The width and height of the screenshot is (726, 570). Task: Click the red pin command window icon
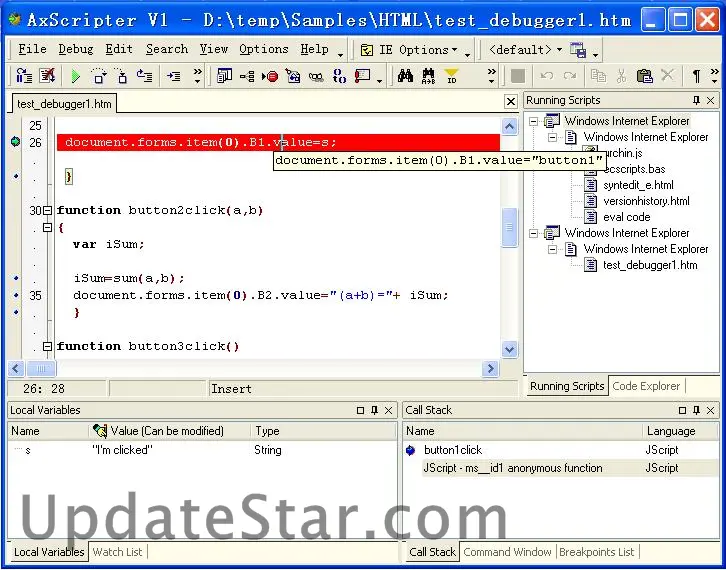[x=363, y=76]
